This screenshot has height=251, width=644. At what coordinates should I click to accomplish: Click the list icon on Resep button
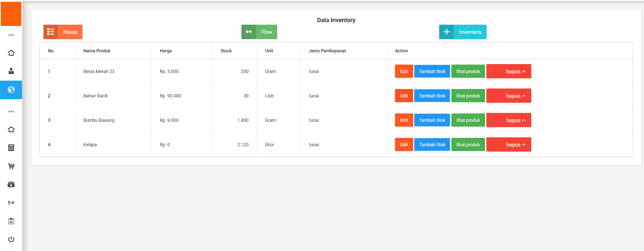pyautogui.click(x=51, y=32)
